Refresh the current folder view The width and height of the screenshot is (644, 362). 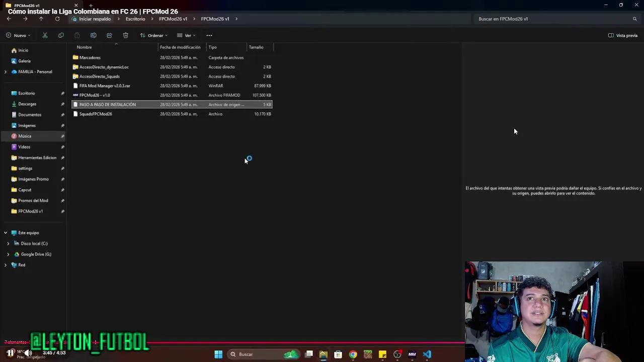point(57,19)
